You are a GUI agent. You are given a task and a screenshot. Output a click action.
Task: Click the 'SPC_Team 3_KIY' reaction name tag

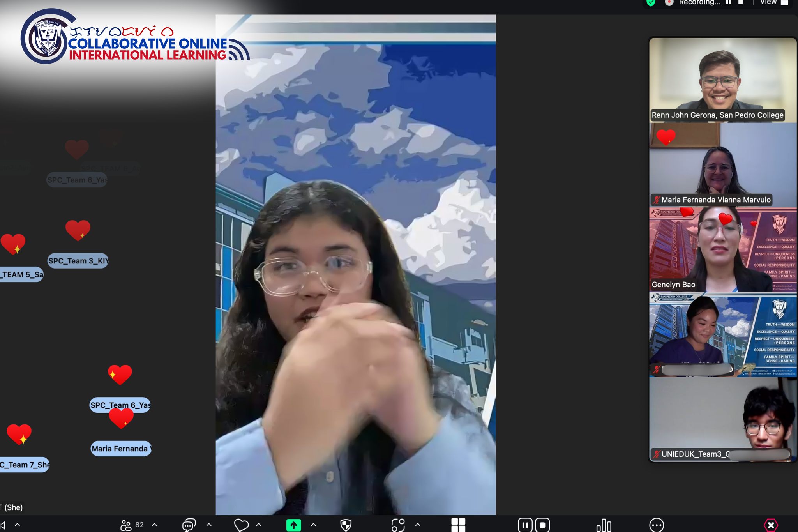pyautogui.click(x=78, y=261)
